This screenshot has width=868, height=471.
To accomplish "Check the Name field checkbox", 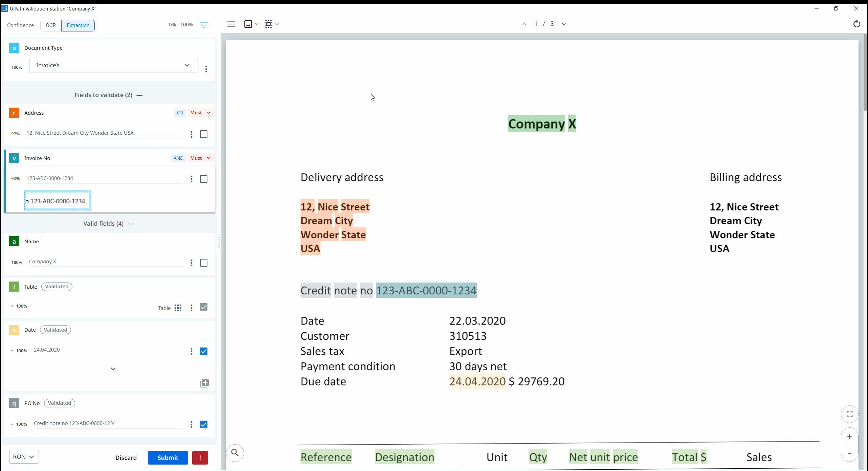I will click(x=203, y=263).
